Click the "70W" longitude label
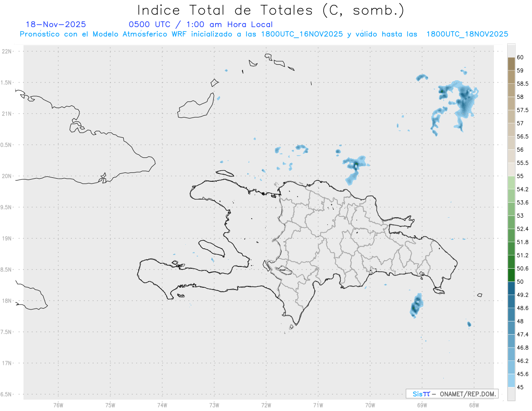This screenshot has width=532, height=411. pyautogui.click(x=370, y=405)
